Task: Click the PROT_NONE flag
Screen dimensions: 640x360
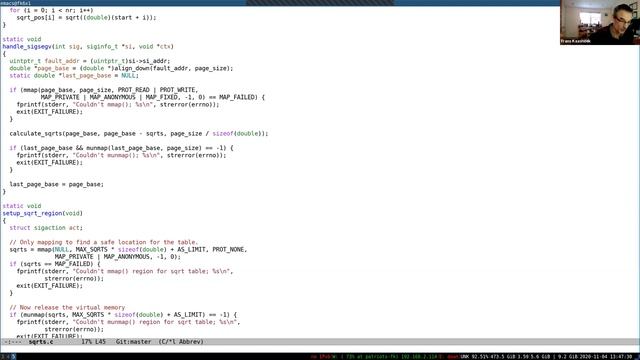Action: click(x=228, y=249)
